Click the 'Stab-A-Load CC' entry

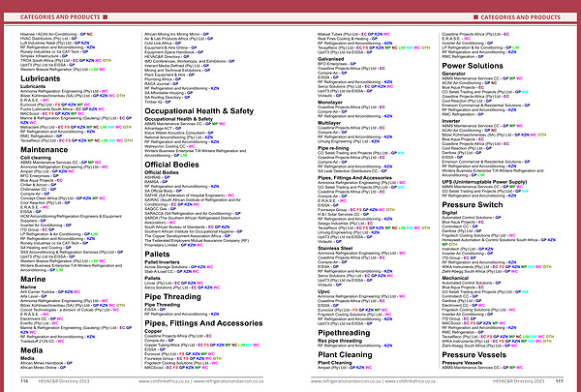[x=171, y=272]
